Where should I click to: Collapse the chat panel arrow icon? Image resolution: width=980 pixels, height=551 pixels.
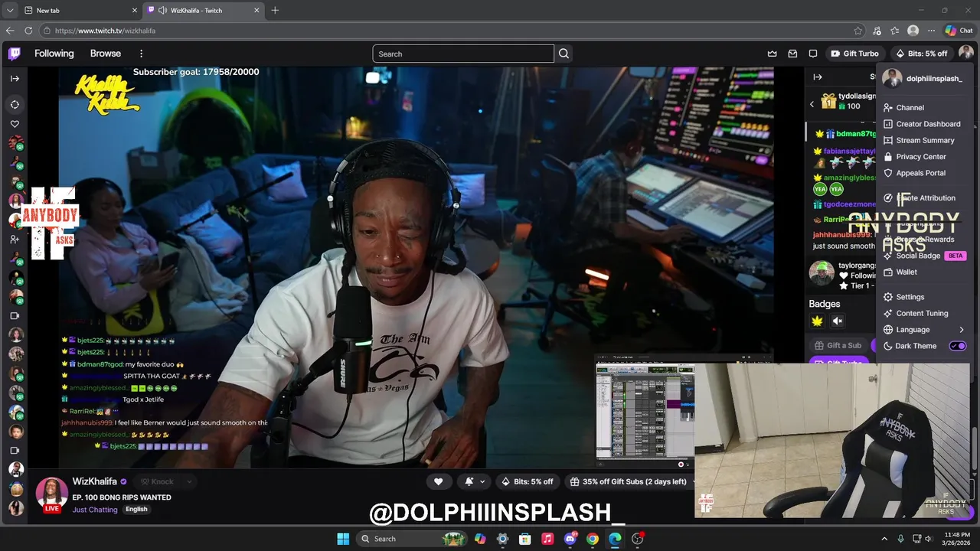click(818, 77)
